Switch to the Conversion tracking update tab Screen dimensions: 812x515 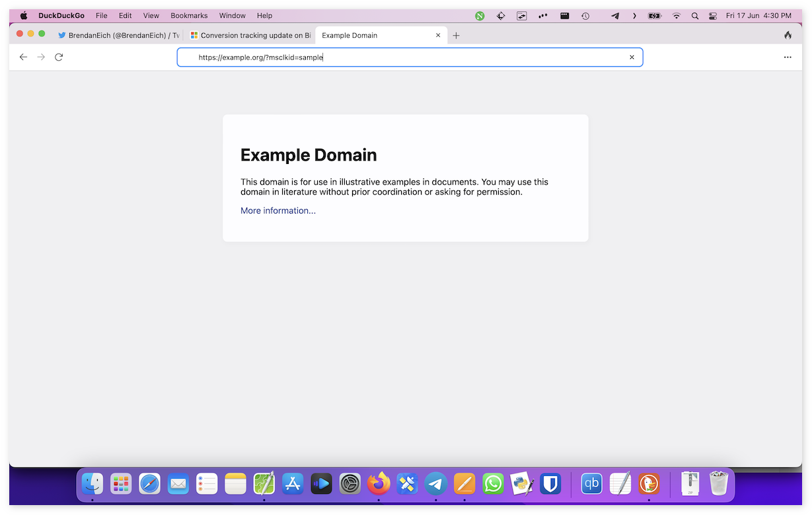tap(251, 36)
